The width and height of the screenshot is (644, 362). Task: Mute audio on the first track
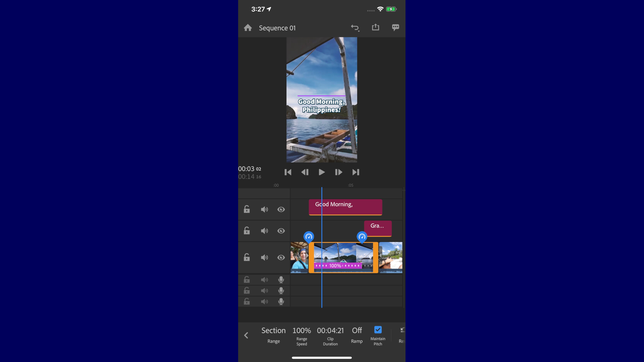tap(265, 209)
